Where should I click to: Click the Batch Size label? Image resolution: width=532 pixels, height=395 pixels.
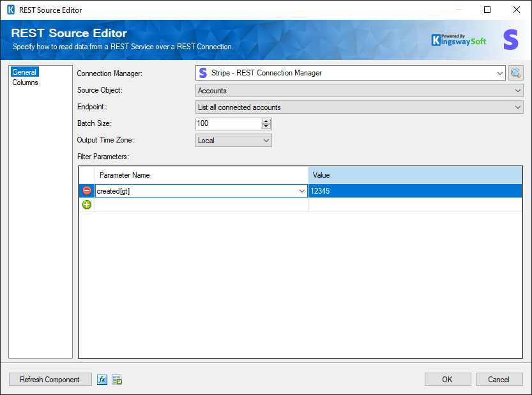pyautogui.click(x=95, y=123)
